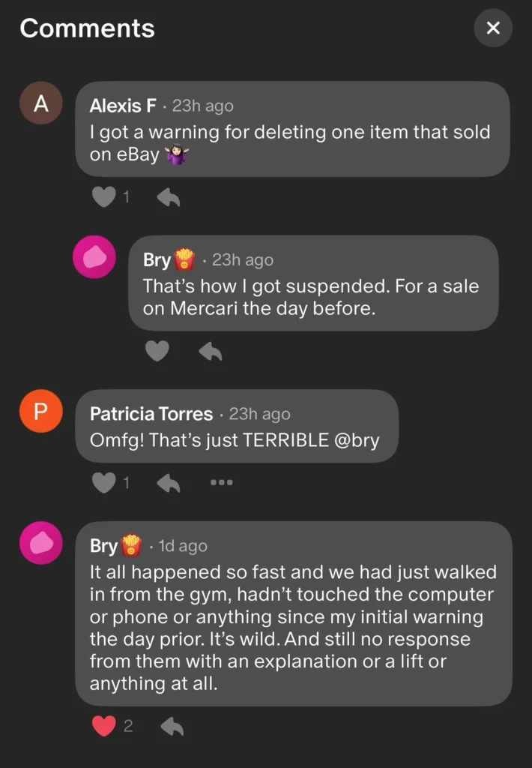The height and width of the screenshot is (768, 532).
Task: Open Alexis F's avatar profile
Action: (40, 103)
